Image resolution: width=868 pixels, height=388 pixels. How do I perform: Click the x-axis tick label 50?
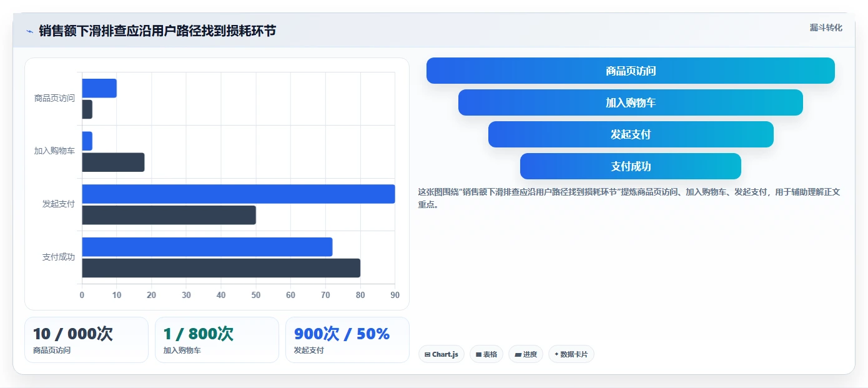point(256,295)
